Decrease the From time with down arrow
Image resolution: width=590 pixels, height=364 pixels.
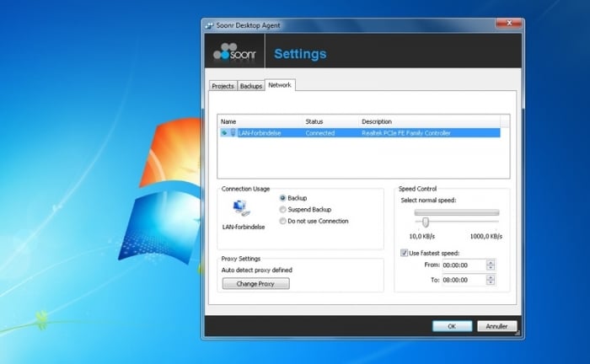click(x=491, y=268)
